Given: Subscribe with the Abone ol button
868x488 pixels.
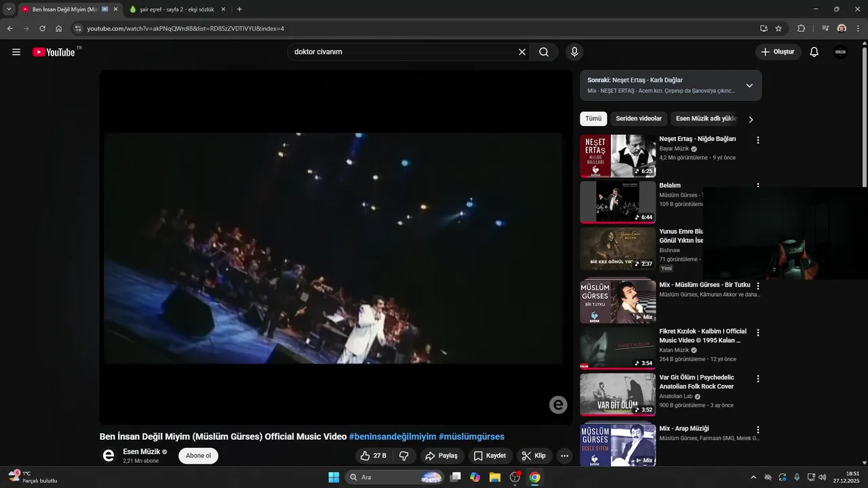Looking at the screenshot, I should (199, 455).
